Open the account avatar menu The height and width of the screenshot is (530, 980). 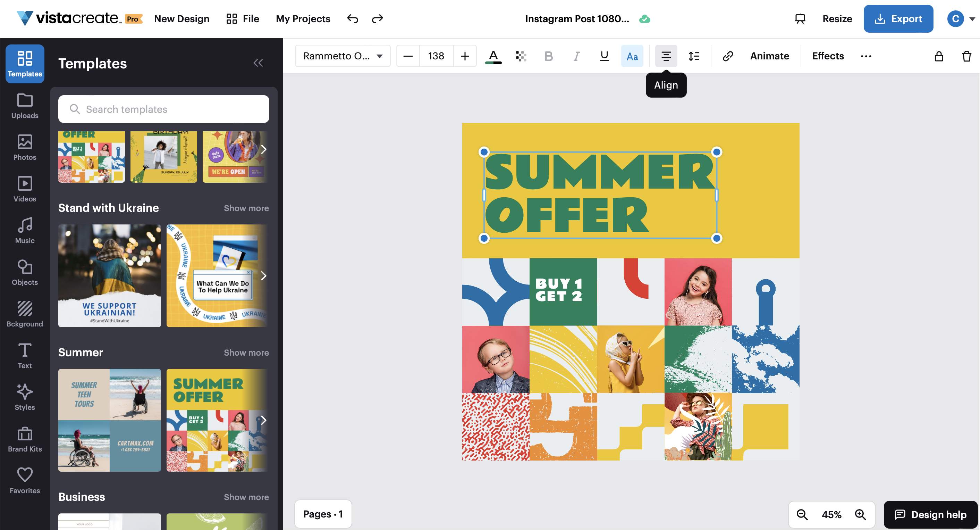tap(961, 19)
